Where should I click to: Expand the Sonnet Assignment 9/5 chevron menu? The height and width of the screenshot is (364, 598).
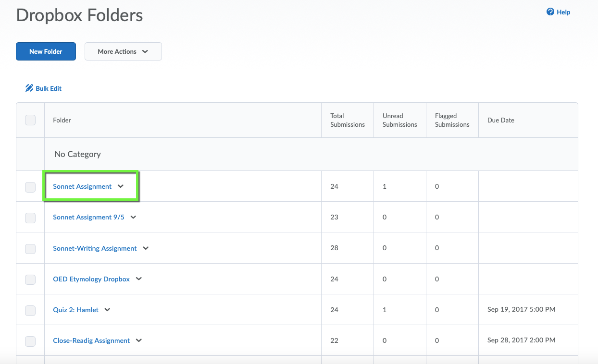pyautogui.click(x=133, y=217)
